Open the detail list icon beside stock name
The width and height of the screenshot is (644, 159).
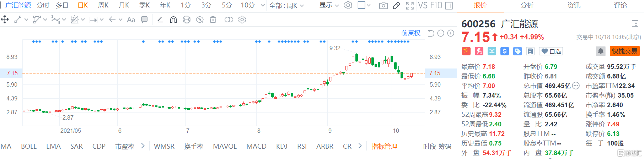[635, 23]
